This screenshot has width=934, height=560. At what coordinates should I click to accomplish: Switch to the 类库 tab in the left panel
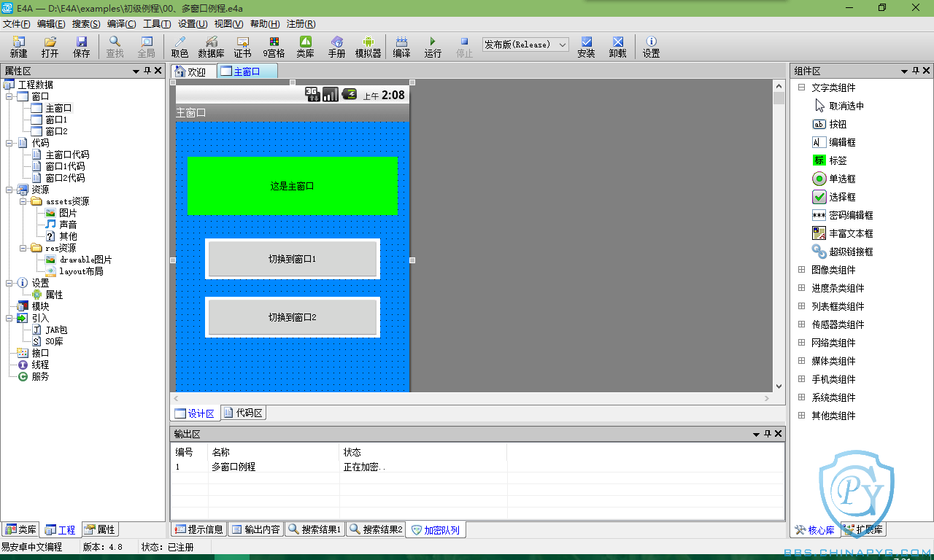point(20,529)
